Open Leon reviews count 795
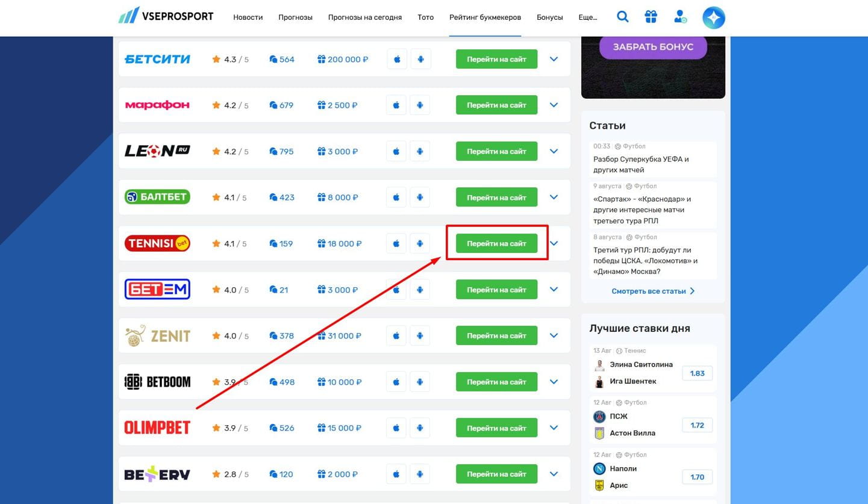This screenshot has width=868, height=504. point(282,152)
